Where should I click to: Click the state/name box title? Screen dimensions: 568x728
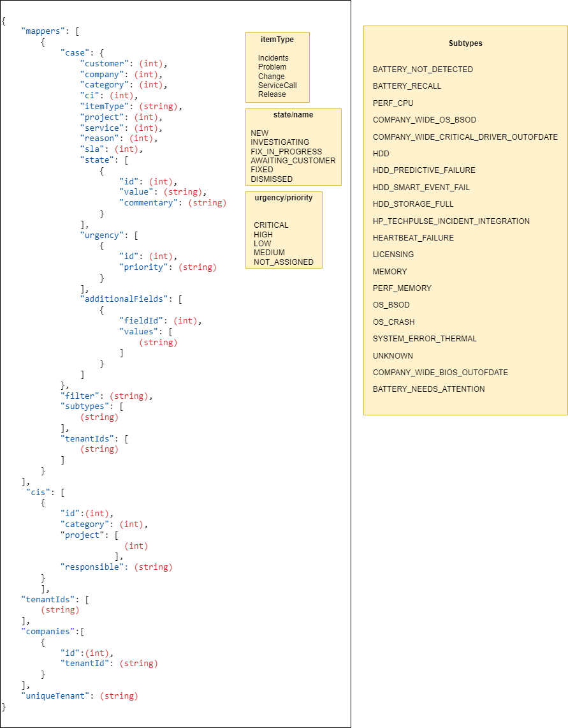click(293, 115)
